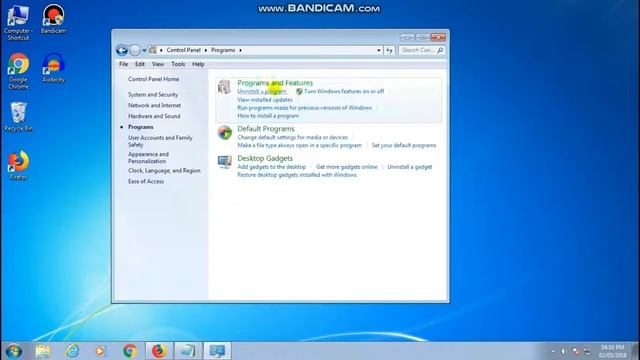Open the Tools menu
Screen dimensions: 640x360
pos(178,64)
